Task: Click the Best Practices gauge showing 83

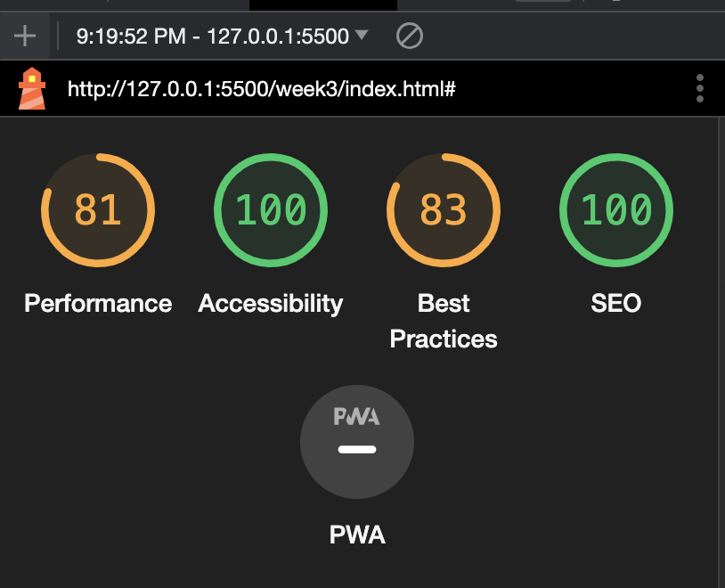Action: pyautogui.click(x=443, y=209)
